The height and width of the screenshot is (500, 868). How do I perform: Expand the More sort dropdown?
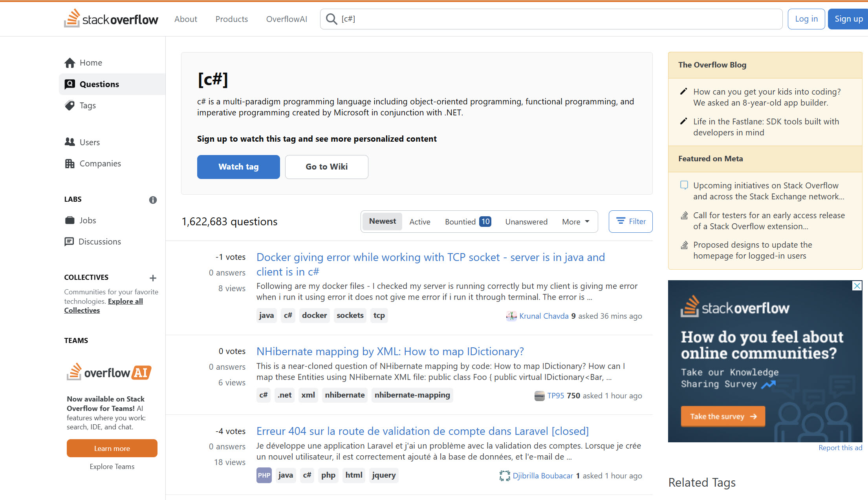pyautogui.click(x=575, y=222)
